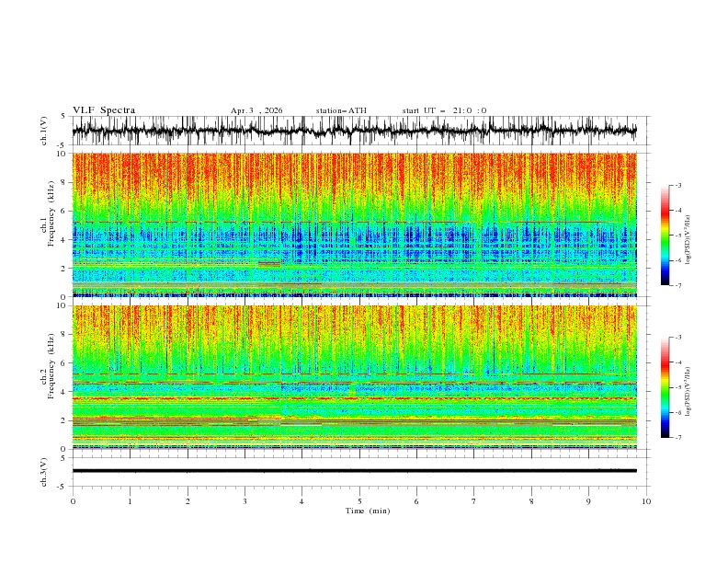
Task: Click the "2" kHz tick on ch.1 frequency axis
Action: point(64,268)
